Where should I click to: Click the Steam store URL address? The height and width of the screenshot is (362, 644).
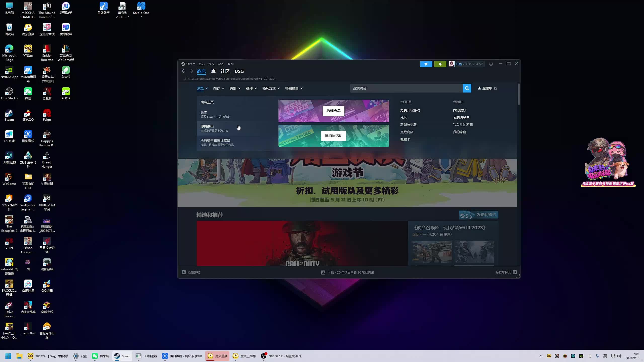click(x=232, y=79)
